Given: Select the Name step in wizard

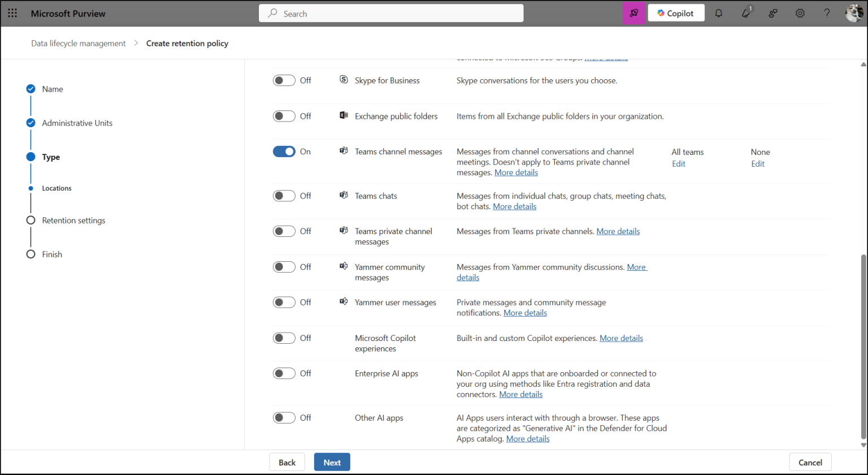Looking at the screenshot, I should [52, 89].
